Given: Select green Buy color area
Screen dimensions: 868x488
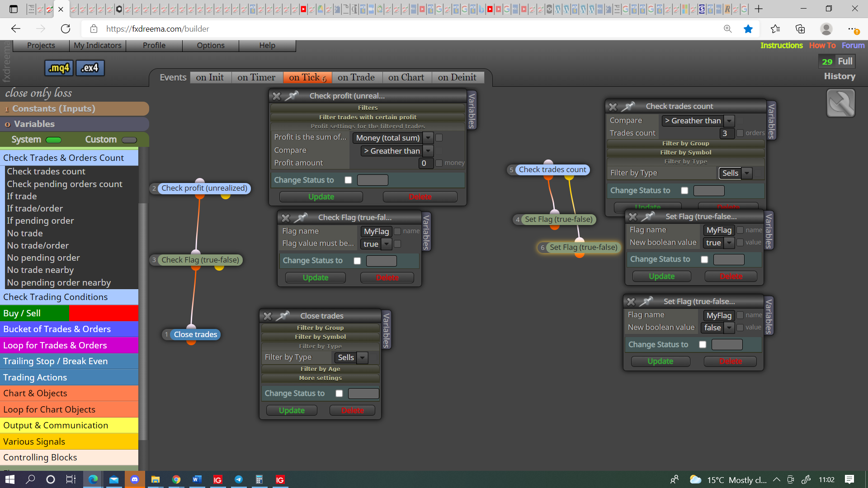Looking at the screenshot, I should tap(35, 313).
